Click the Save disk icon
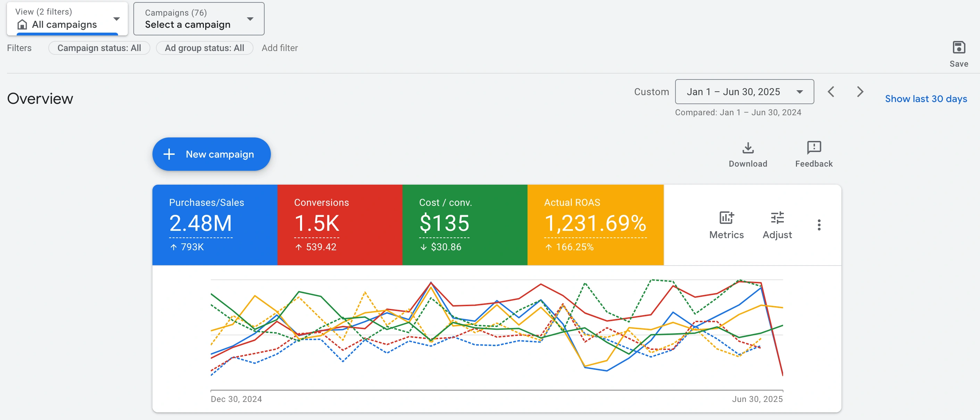Viewport: 980px width, 420px height. click(x=958, y=48)
